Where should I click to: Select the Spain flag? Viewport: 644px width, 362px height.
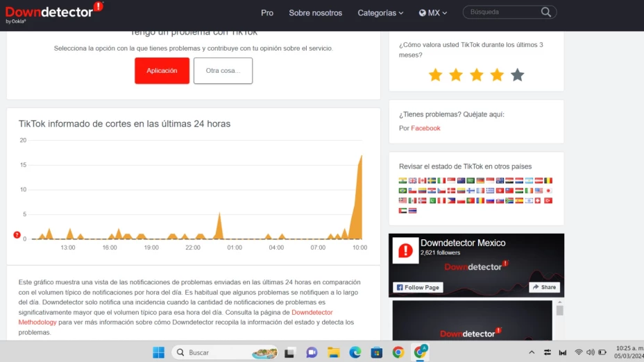(519, 200)
